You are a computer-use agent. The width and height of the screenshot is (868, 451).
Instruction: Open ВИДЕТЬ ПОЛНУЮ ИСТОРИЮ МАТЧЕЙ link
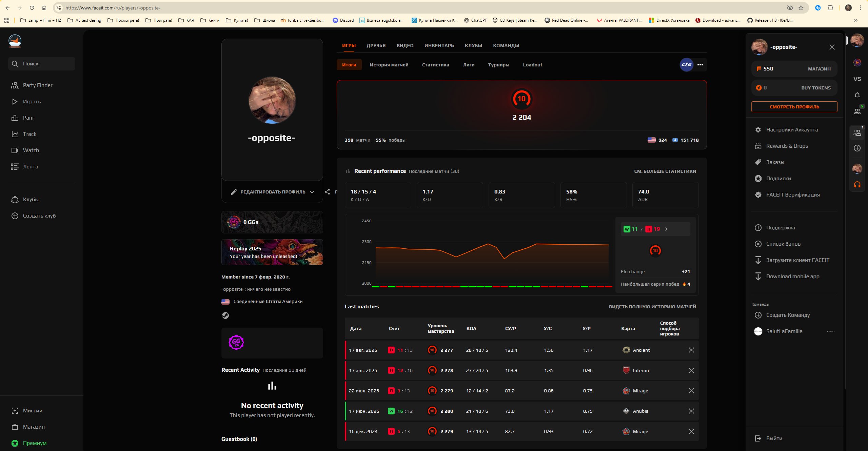652,306
